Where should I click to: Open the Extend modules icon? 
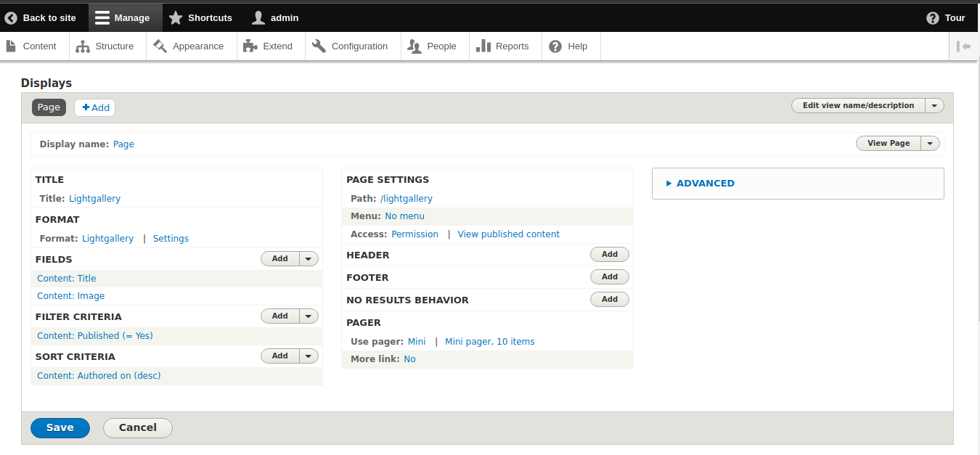pos(250,45)
